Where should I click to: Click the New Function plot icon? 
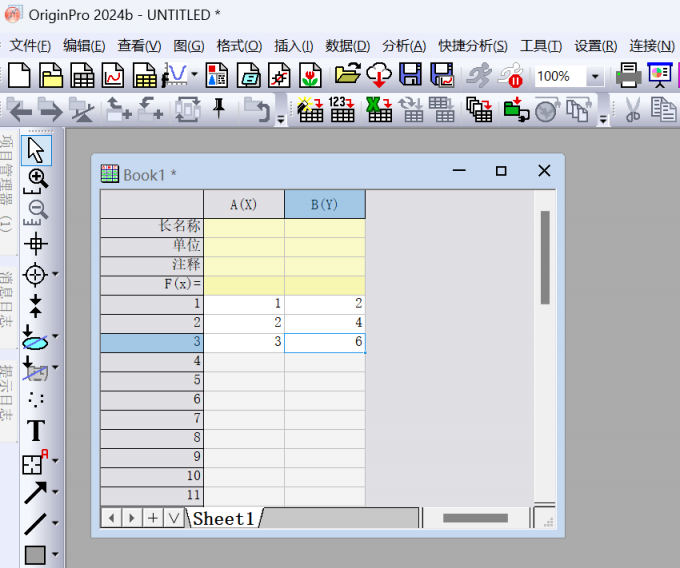[x=174, y=75]
